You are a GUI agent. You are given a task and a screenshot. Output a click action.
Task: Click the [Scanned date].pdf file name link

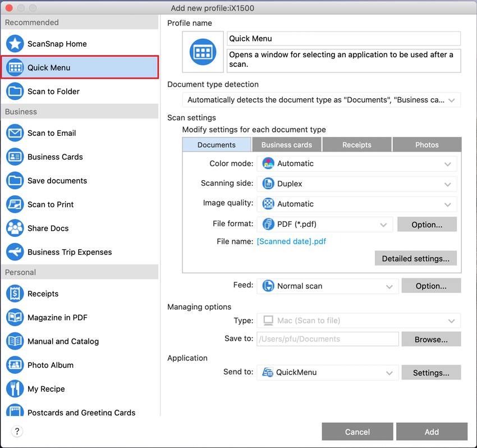coord(291,241)
